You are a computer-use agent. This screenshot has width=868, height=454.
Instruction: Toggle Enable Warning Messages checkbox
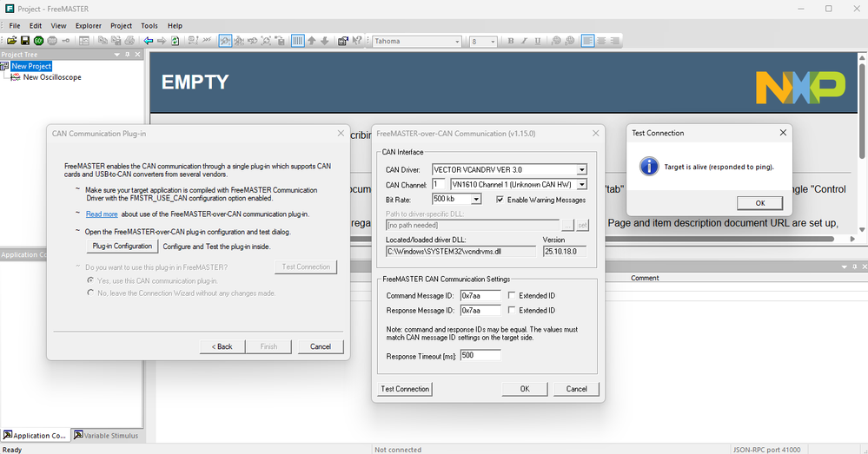point(500,200)
